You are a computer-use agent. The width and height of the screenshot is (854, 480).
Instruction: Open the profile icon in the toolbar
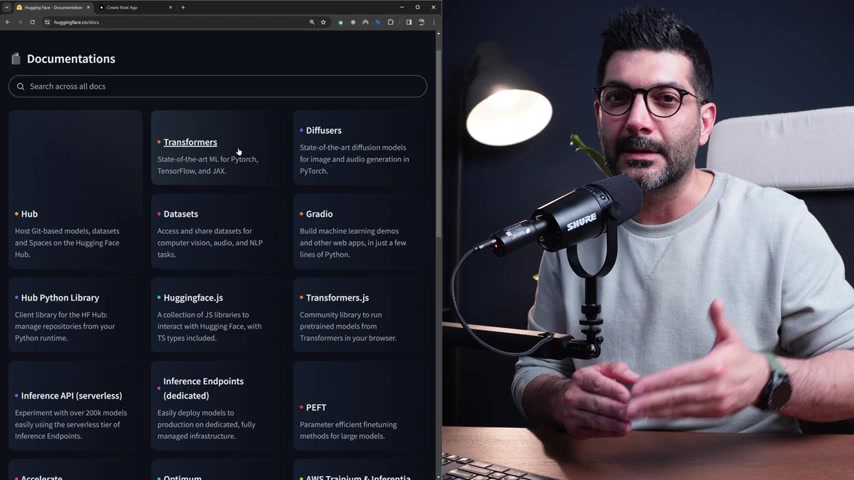pos(422,22)
